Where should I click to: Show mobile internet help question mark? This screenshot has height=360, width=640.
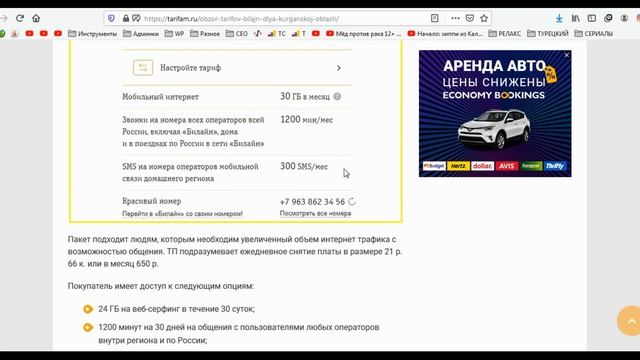tap(337, 97)
